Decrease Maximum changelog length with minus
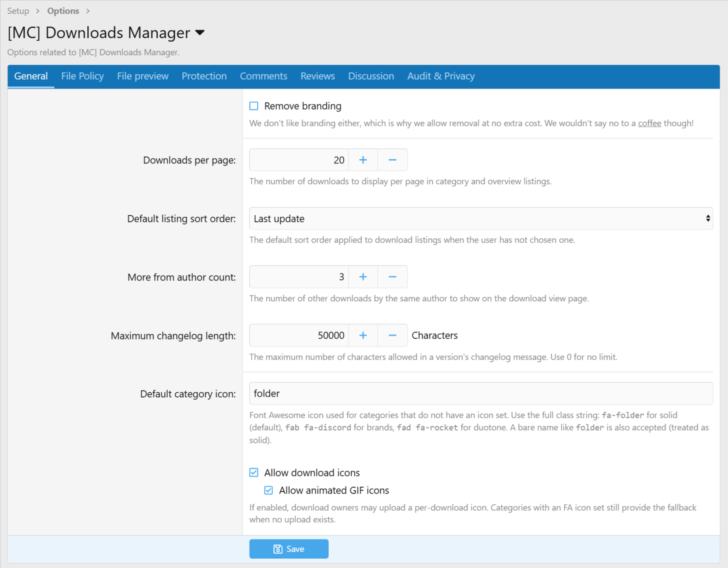This screenshot has height=568, width=728. click(393, 336)
